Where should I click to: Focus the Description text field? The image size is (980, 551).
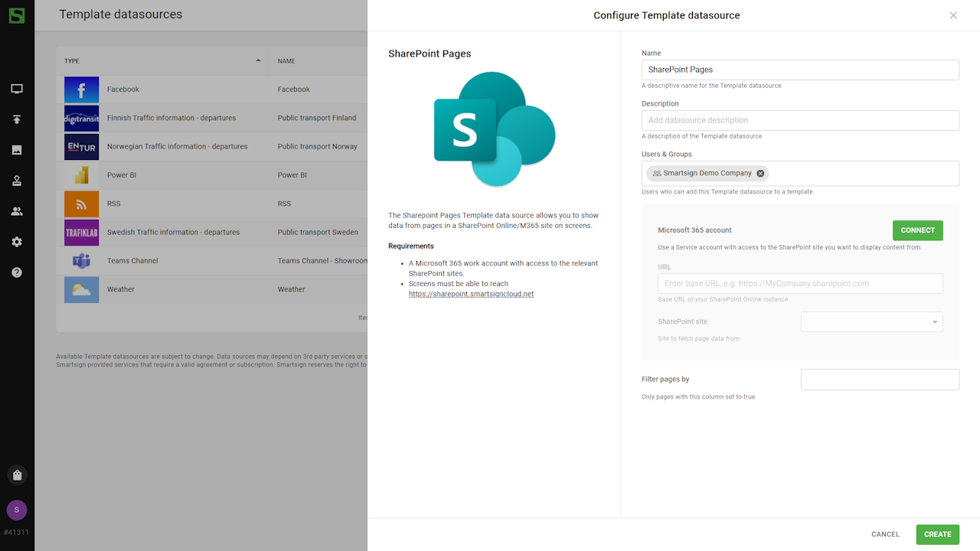click(799, 120)
